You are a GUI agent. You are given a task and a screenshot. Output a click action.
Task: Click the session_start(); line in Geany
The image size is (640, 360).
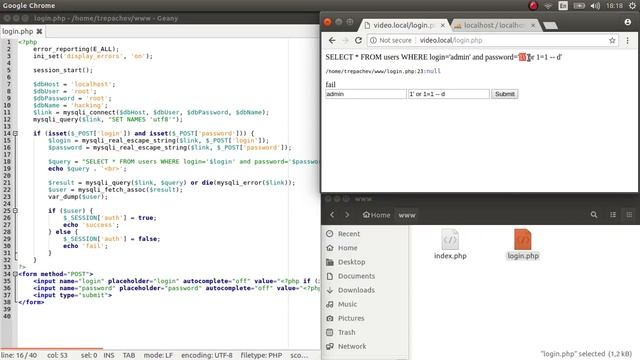63,70
